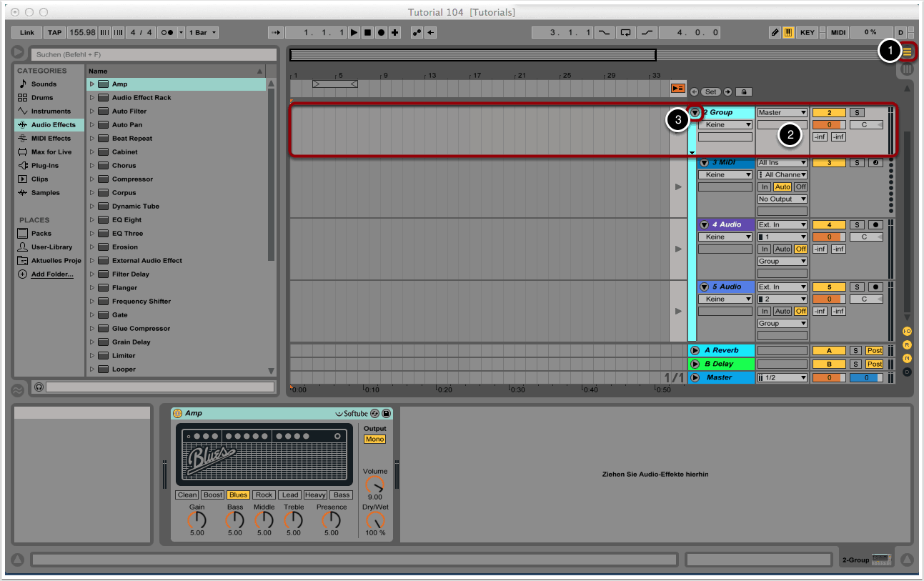Screen dimensions: 924x581
Task: Toggle the Amp device activator
Action: [x=177, y=414]
